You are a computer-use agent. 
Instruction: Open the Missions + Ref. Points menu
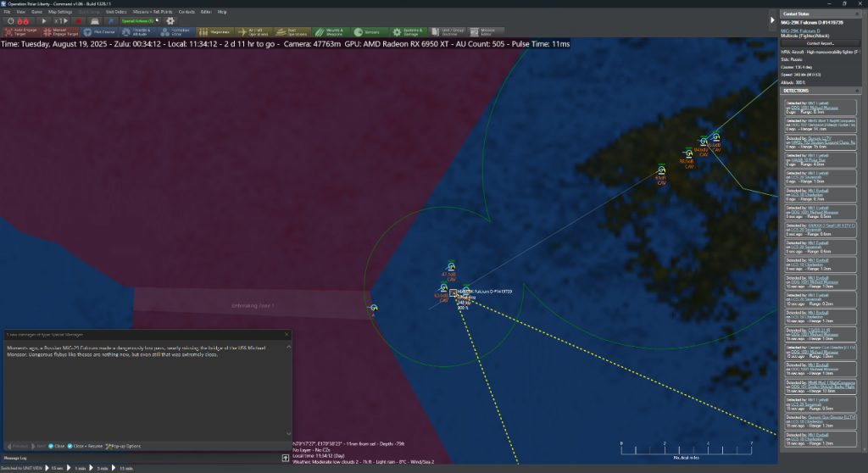pyautogui.click(x=153, y=12)
